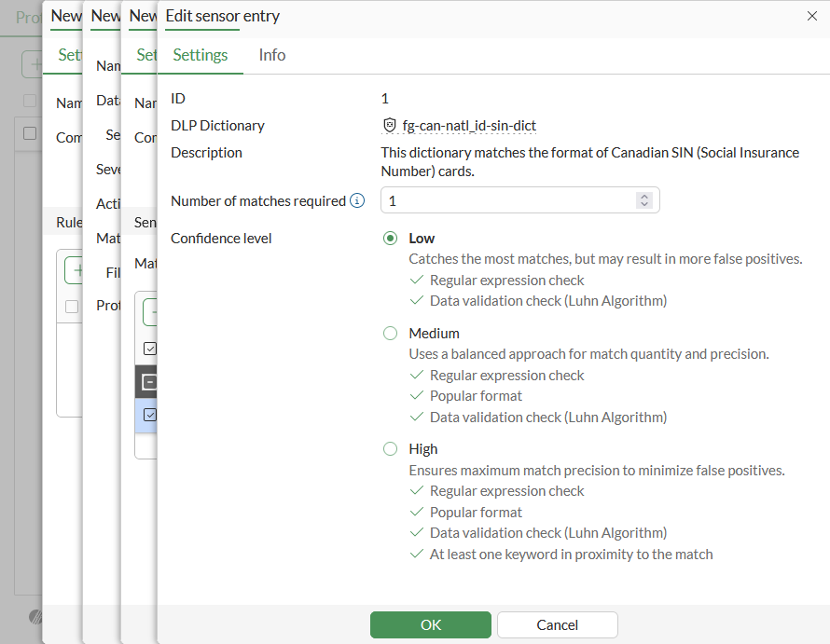Image resolution: width=830 pixels, height=644 pixels.
Task: Click the info icon next to Number of matches required
Action: [357, 199]
